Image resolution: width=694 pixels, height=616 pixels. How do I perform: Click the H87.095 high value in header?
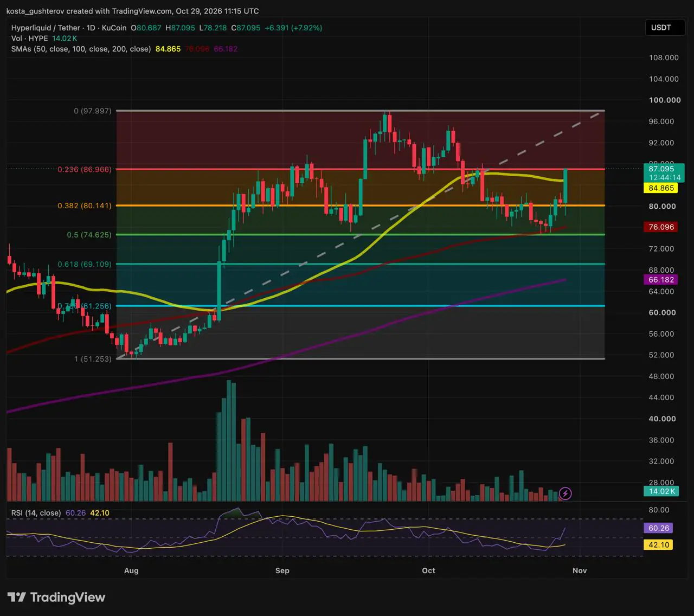(180, 28)
